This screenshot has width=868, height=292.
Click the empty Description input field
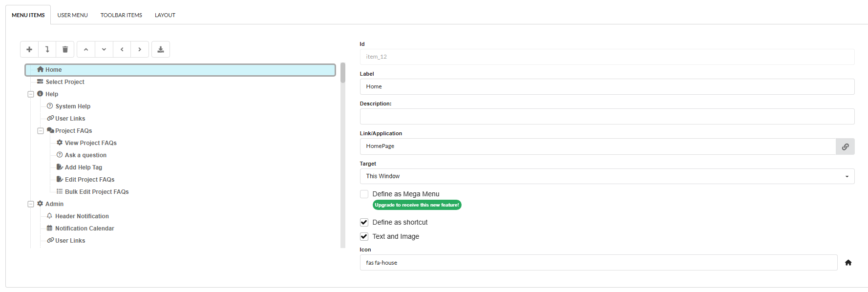[x=607, y=116]
